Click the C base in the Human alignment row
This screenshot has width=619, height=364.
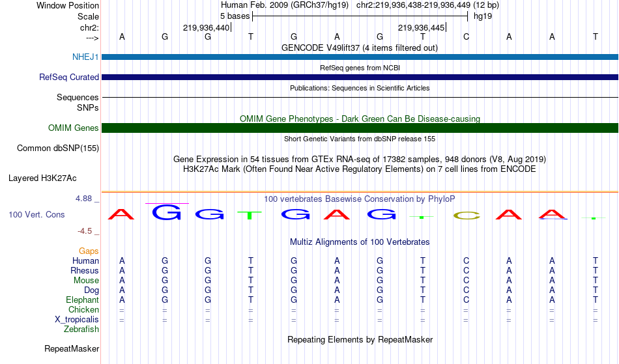tap(467, 260)
